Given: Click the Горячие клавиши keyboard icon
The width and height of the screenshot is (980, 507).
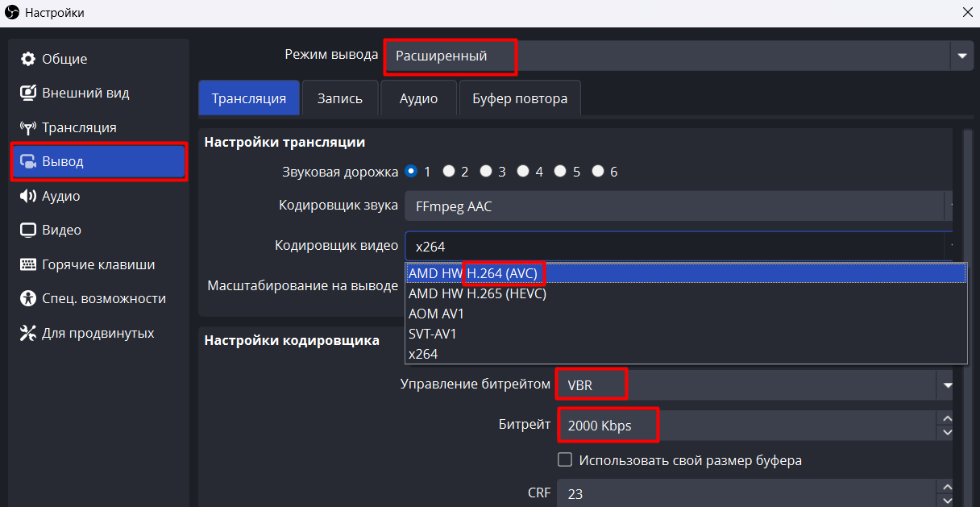Looking at the screenshot, I should point(28,264).
